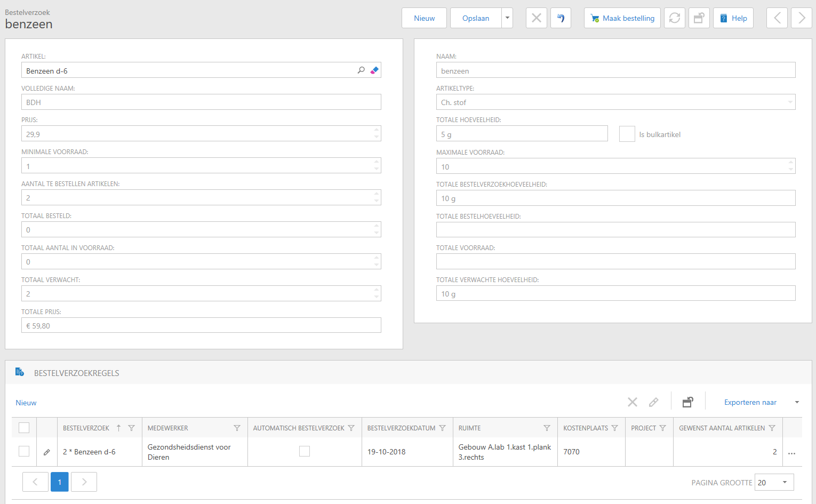This screenshot has width=816, height=504.
Task: Click the Maak bestelling button
Action: (622, 18)
